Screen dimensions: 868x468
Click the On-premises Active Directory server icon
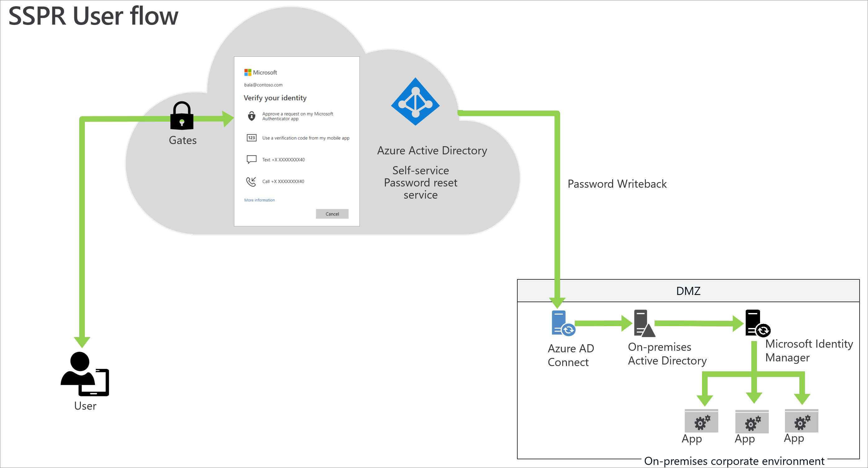click(x=644, y=323)
